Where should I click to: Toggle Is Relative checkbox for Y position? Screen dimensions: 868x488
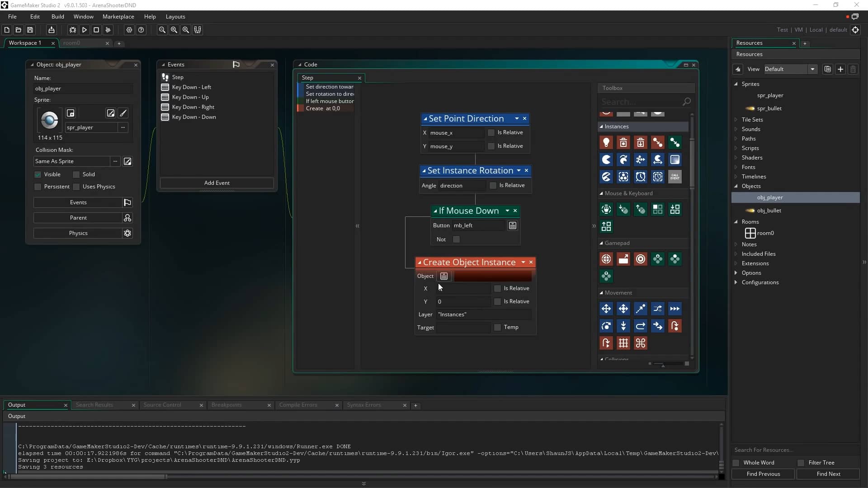(497, 301)
